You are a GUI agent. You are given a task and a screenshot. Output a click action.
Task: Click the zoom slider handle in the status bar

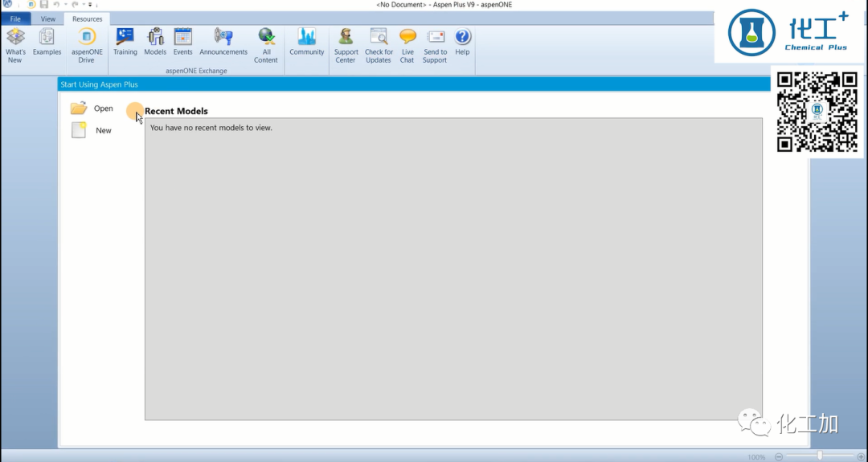(x=820, y=456)
